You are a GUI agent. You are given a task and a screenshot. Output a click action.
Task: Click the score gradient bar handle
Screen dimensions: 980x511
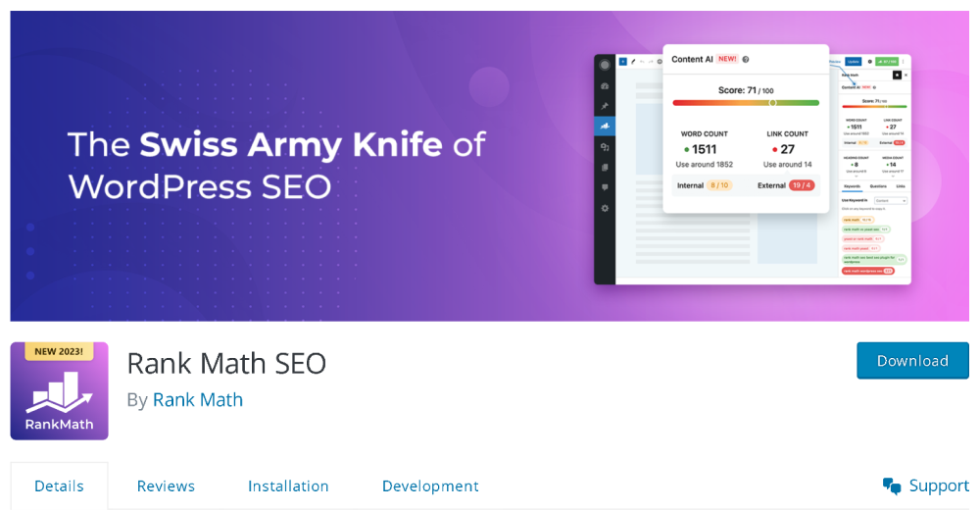772,103
